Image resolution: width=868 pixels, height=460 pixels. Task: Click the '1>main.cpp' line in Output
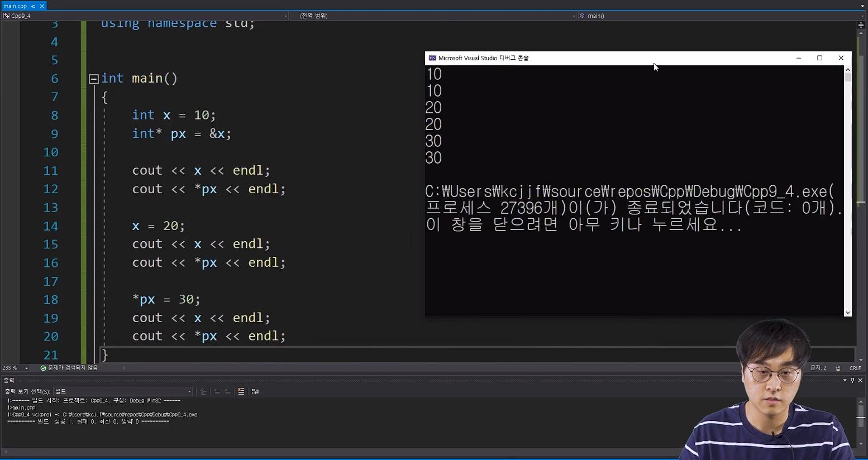[21, 408]
